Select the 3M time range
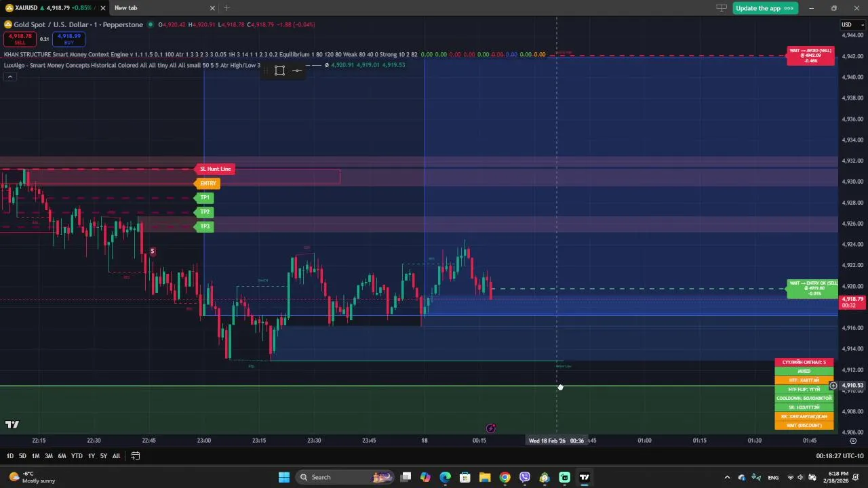This screenshot has width=868, height=488. 49,456
